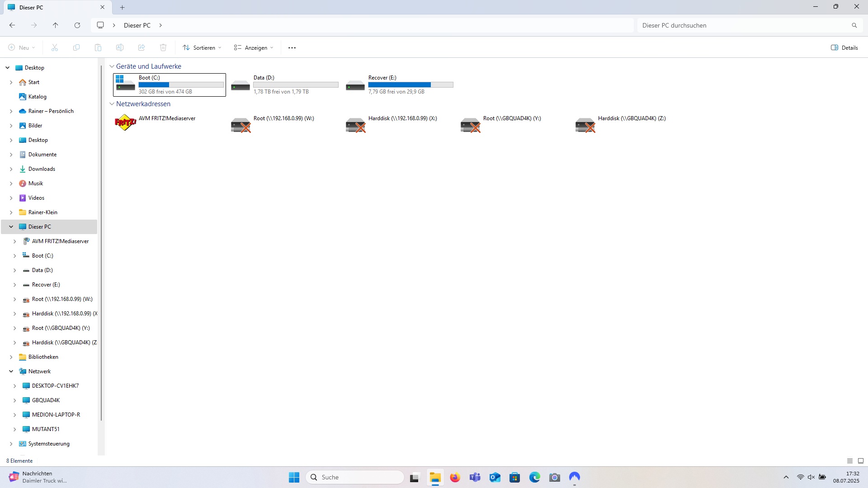The width and height of the screenshot is (868, 488).
Task: Switch to large icons view in the status bar
Action: [861, 461]
